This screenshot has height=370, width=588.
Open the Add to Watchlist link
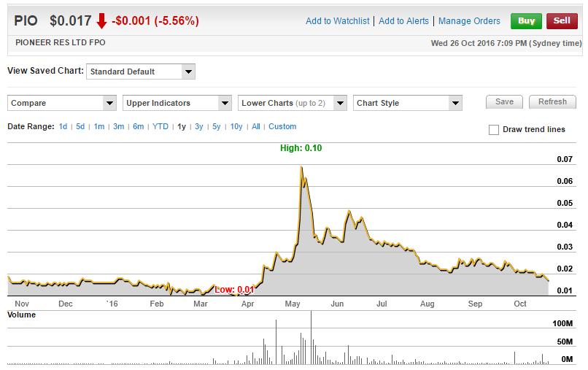(x=337, y=21)
